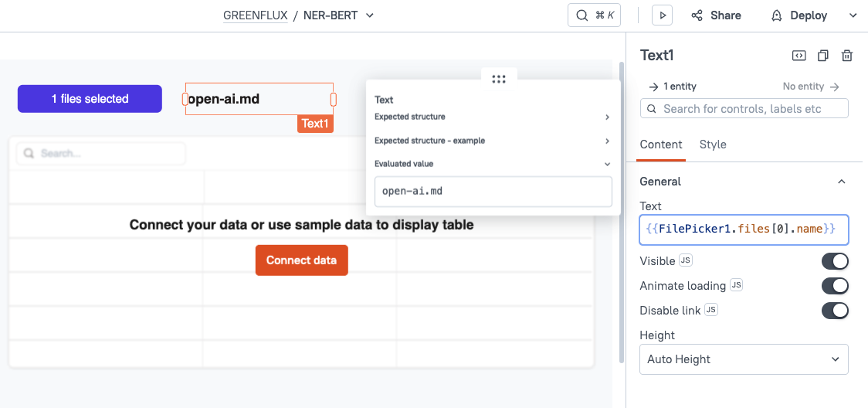Image resolution: width=868 pixels, height=408 pixels.
Task: Open the copy widget icon for Text1
Action: click(x=823, y=56)
